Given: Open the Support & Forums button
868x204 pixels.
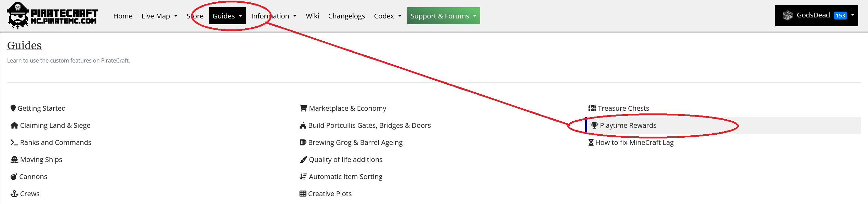Looking at the screenshot, I should 443,16.
